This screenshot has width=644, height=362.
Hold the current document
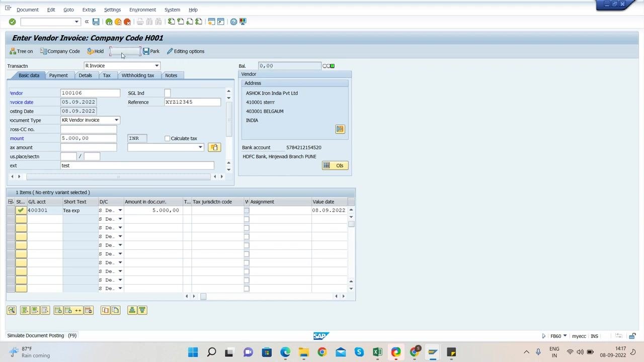click(x=95, y=51)
